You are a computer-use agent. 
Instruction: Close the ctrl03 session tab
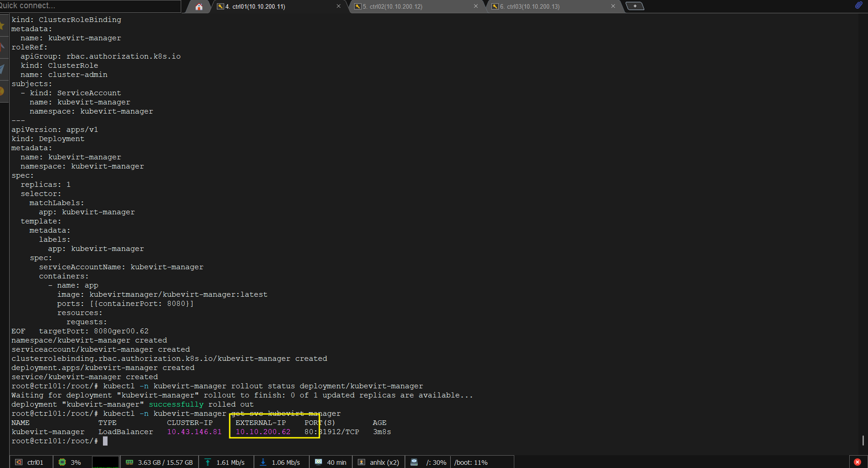tap(613, 6)
